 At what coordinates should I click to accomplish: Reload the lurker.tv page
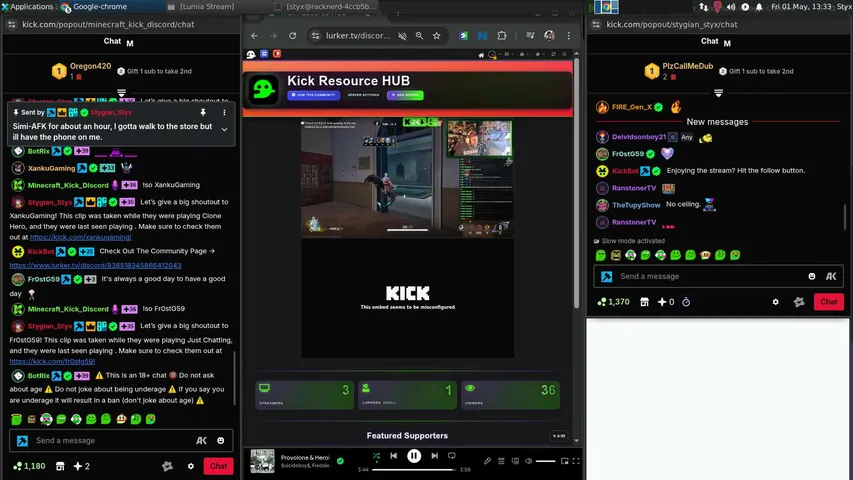tap(293, 35)
